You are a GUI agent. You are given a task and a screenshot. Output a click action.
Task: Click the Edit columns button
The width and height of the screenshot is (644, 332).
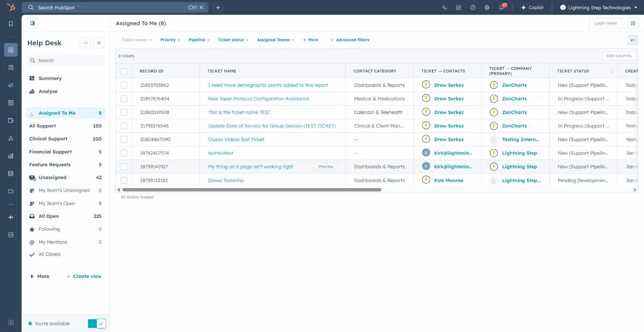[x=619, y=56]
